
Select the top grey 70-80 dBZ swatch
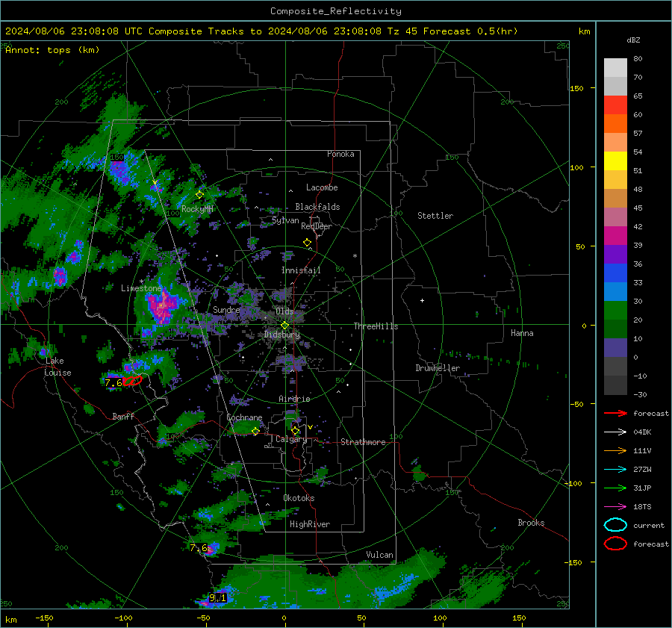coord(615,68)
